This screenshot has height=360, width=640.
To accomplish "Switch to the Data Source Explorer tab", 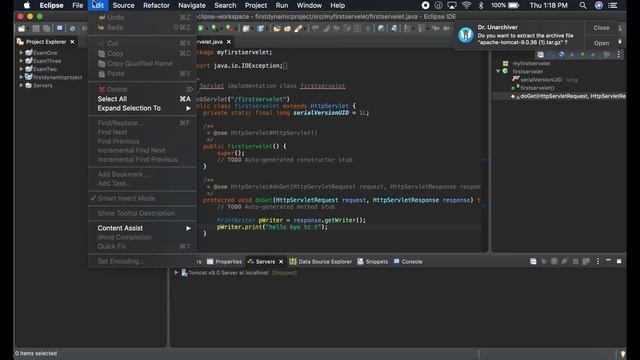I will pyautogui.click(x=321, y=262).
